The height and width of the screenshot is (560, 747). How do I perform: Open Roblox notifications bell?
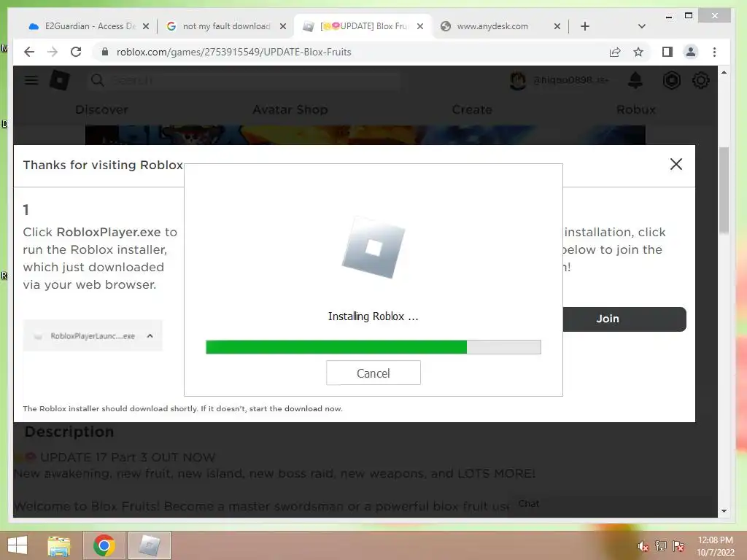pos(635,80)
